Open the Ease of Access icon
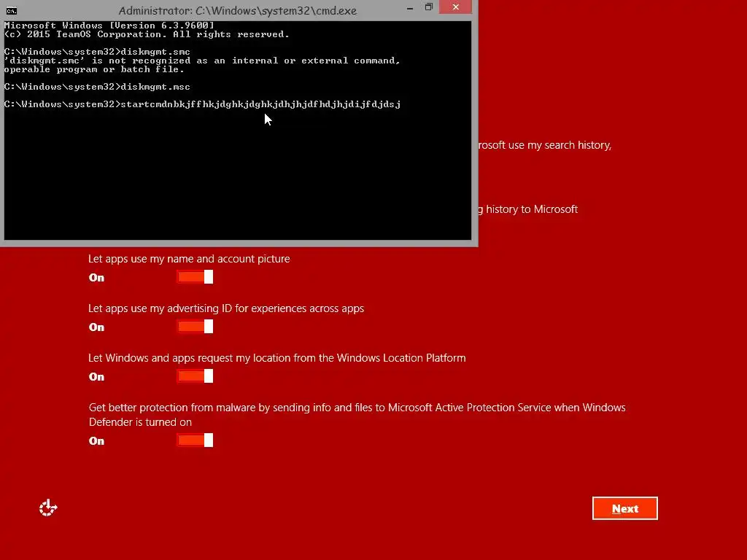Screen dimensions: 747x560 point(48,507)
